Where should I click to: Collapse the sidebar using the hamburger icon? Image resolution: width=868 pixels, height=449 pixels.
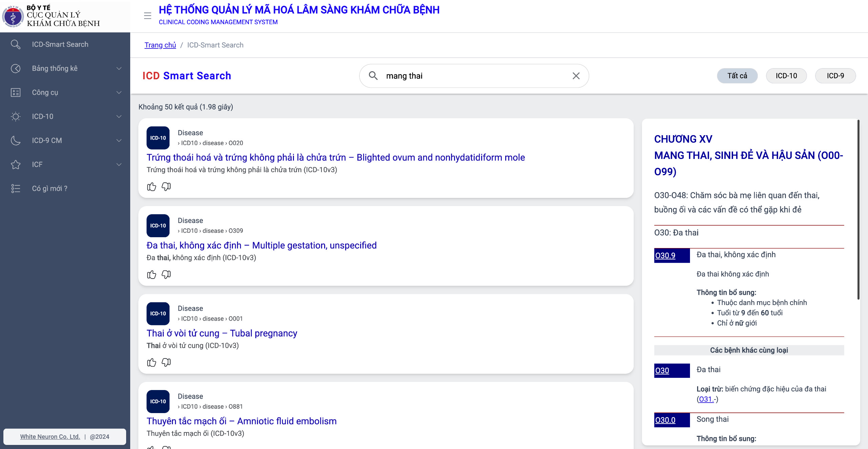(147, 16)
